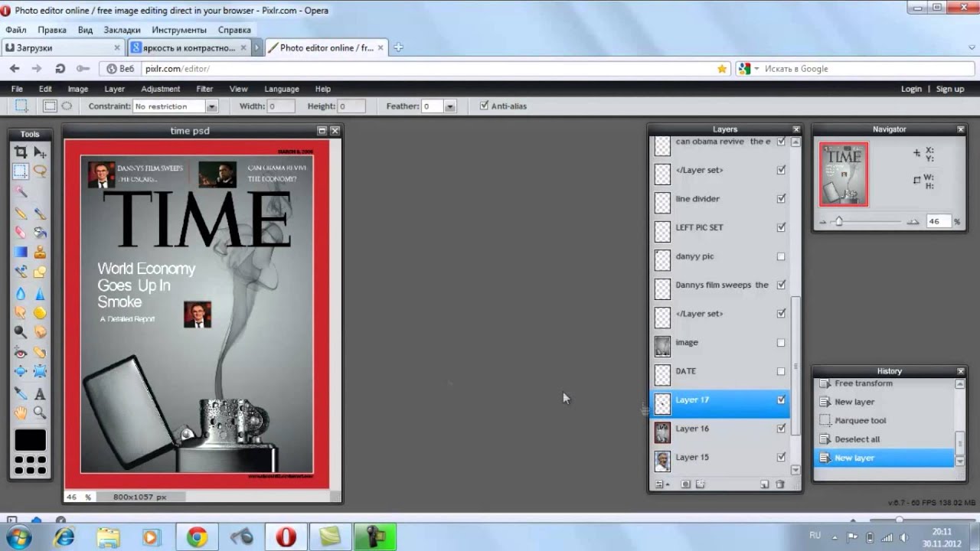Image resolution: width=980 pixels, height=551 pixels.
Task: Open the Filter menu
Action: click(x=204, y=89)
